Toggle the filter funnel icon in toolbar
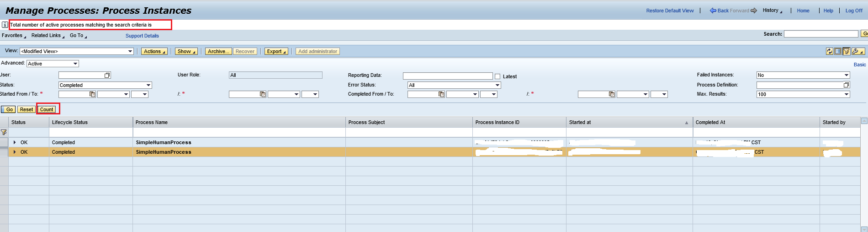Viewport: 868px width, 232px height. 846,51
